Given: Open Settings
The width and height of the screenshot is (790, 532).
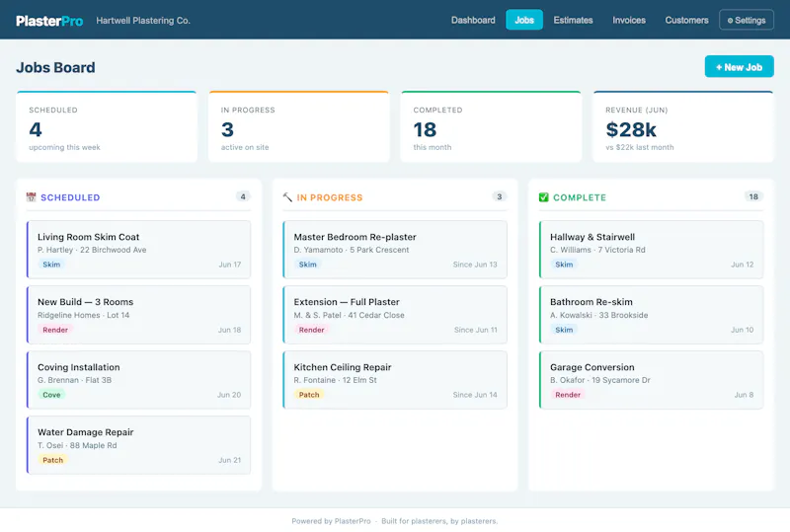Looking at the screenshot, I should tap(747, 20).
